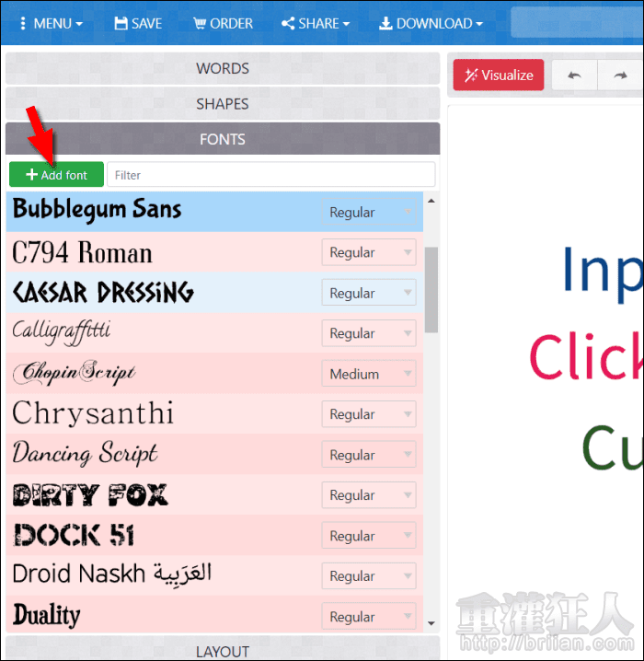
Task: Open ORDER shopping cart
Action: click(223, 23)
